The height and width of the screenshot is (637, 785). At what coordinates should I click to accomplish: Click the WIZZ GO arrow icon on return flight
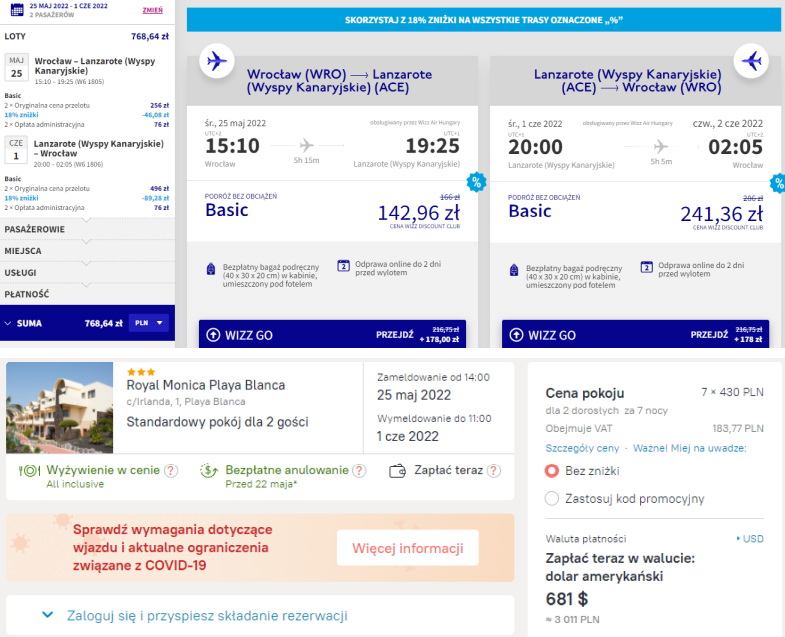[x=517, y=335]
